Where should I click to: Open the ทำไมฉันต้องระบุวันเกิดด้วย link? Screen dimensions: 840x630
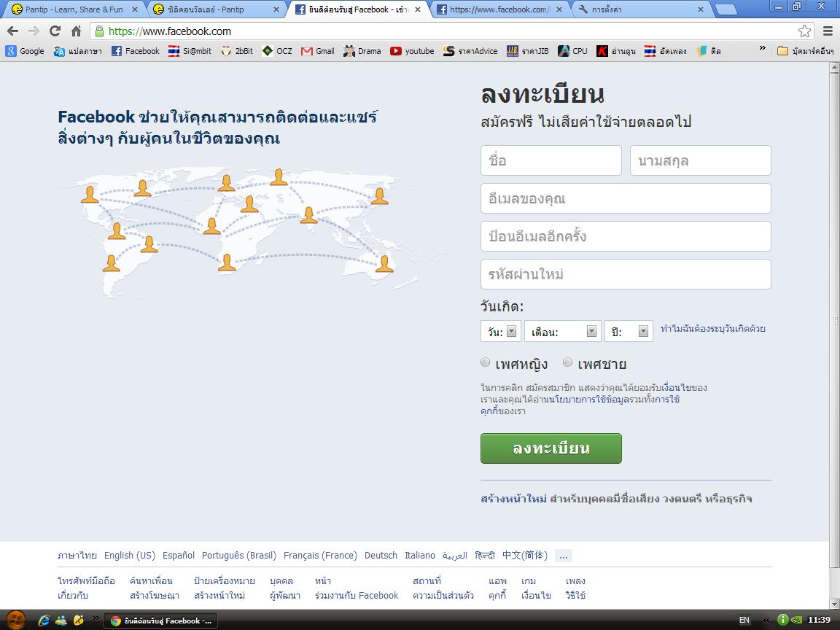pyautogui.click(x=713, y=329)
